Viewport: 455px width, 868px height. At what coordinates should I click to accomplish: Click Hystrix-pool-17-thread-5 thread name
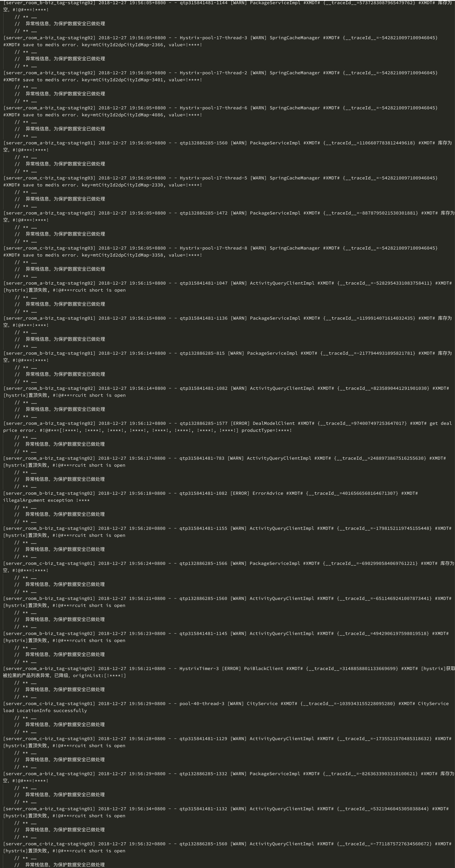tap(213, 178)
